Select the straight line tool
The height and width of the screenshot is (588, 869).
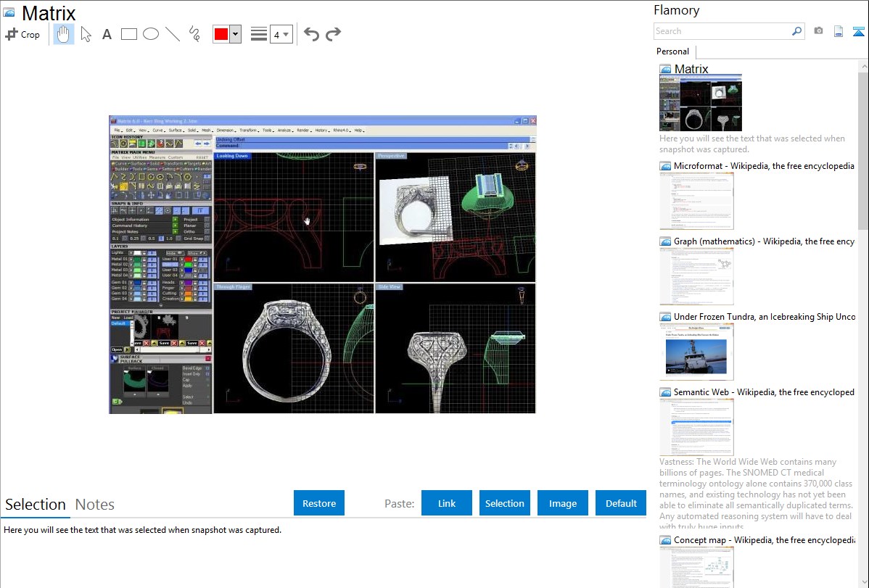tap(173, 34)
